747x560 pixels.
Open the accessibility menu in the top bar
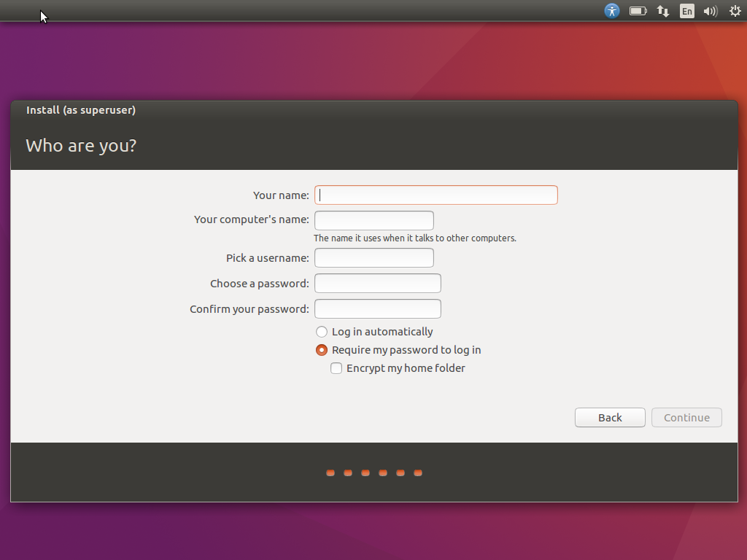[x=611, y=11]
